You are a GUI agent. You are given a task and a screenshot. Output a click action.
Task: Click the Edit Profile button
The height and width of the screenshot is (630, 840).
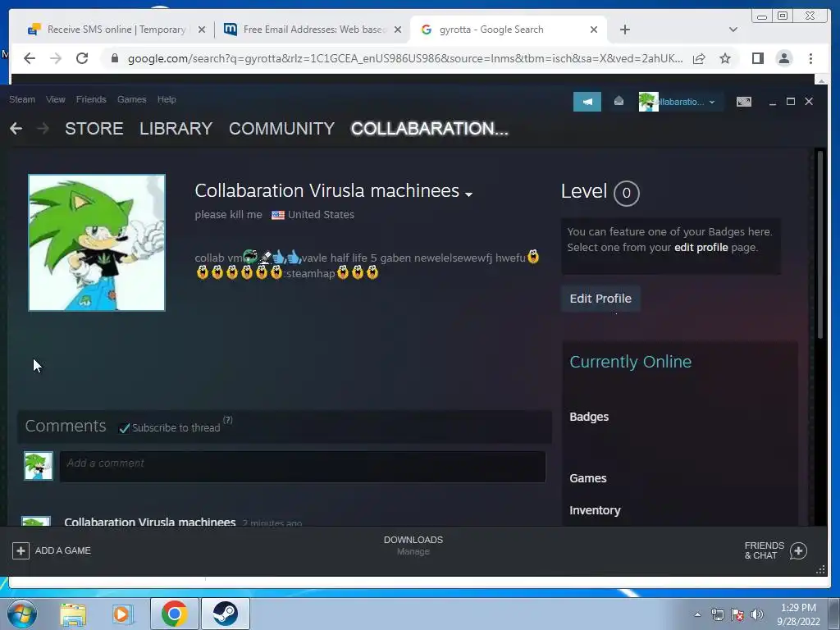[600, 299]
